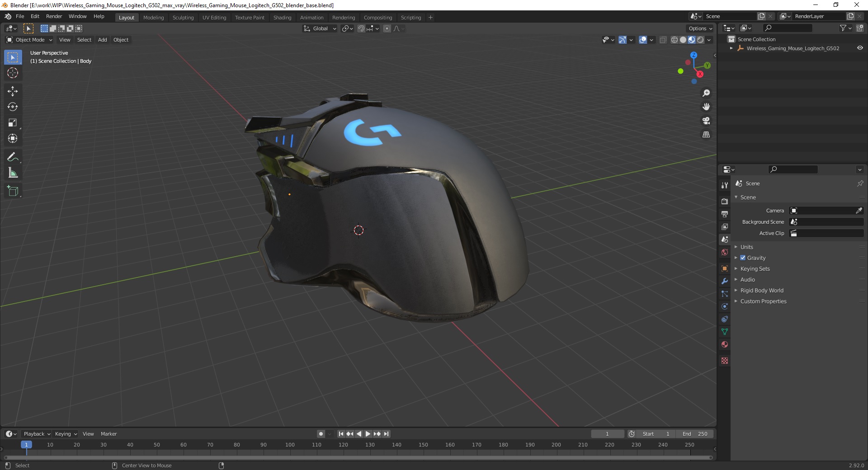Image resolution: width=868 pixels, height=470 pixels.
Task: Activate the 3D Cursor tool
Action: 13,73
